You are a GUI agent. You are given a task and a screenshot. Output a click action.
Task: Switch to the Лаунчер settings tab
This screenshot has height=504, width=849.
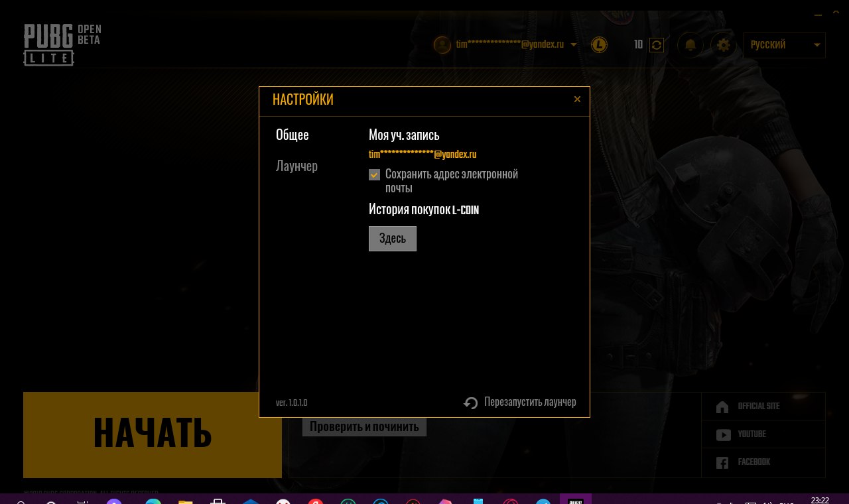(x=296, y=166)
